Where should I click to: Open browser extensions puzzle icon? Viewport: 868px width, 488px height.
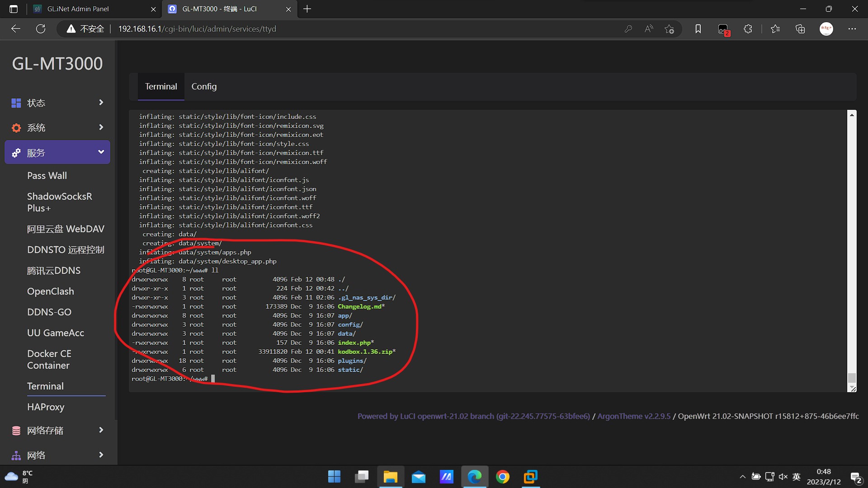point(748,29)
